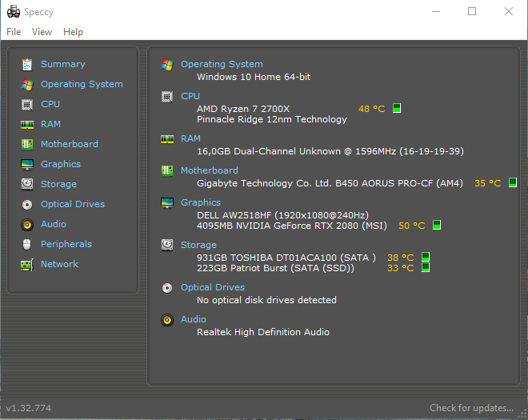The image size is (528, 420).
Task: Show Storage details from sidebar
Action: click(58, 184)
